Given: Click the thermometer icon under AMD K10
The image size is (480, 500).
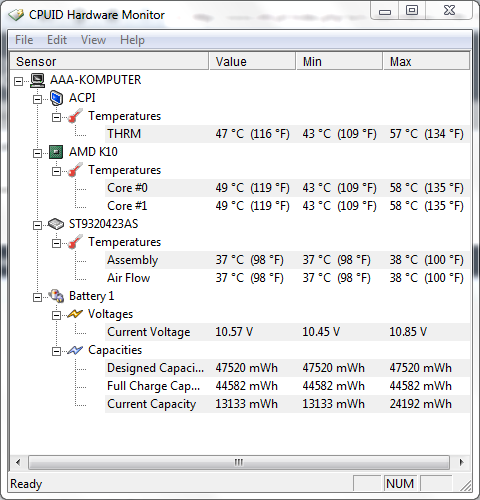Looking at the screenshot, I should click(x=75, y=170).
